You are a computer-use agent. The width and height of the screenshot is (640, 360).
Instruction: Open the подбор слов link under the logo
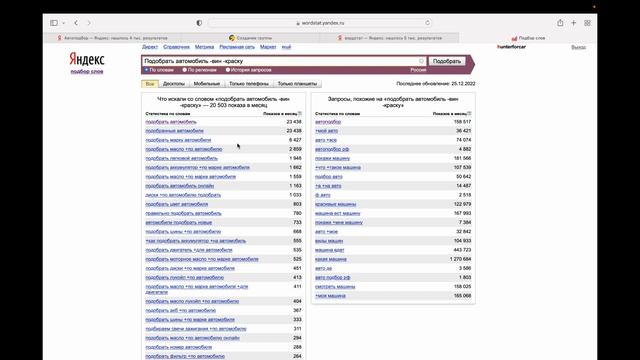click(x=87, y=71)
